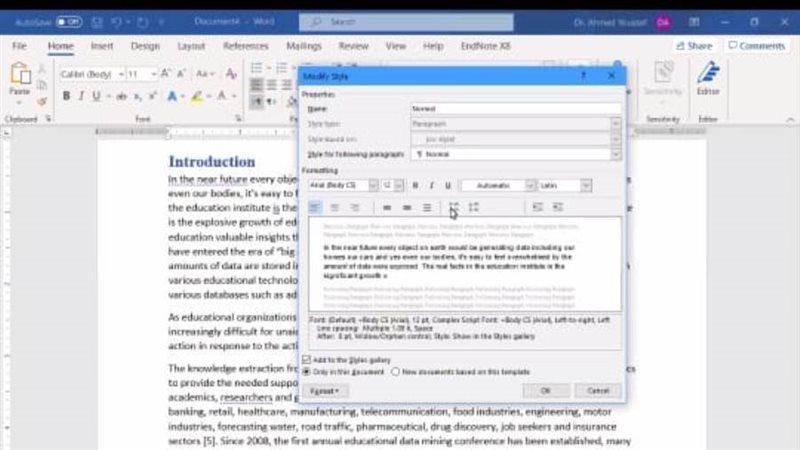Open the Format dropdown button
The image size is (800, 450).
324,390
